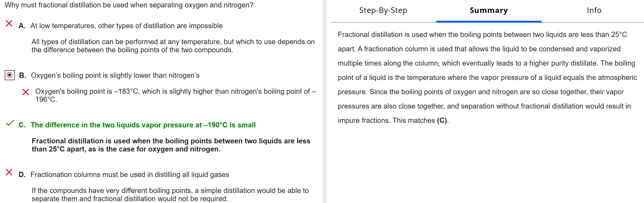The width and height of the screenshot is (644, 203).
Task: Pick answer "Oxygen's boiling point is slightly lower"
Action: pos(115,75)
